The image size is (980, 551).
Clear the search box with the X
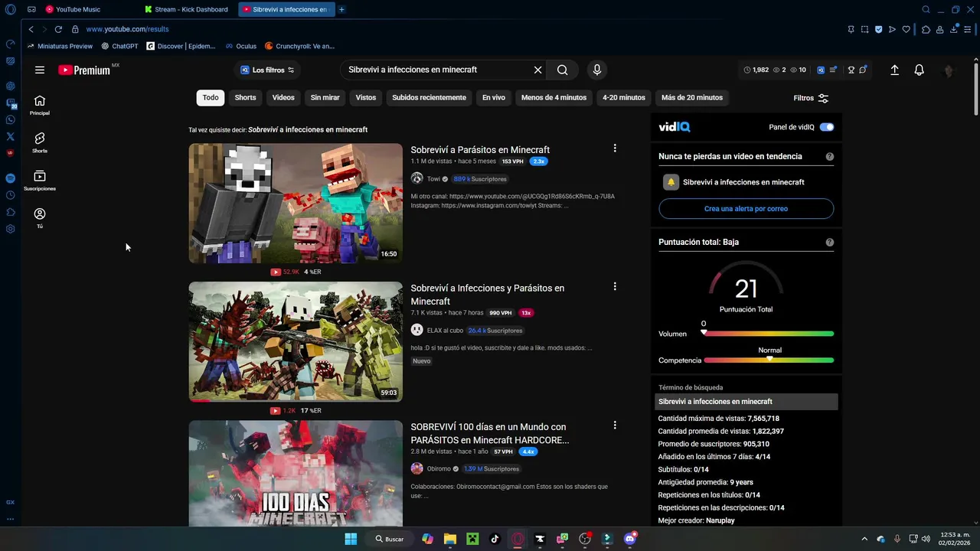click(537, 70)
